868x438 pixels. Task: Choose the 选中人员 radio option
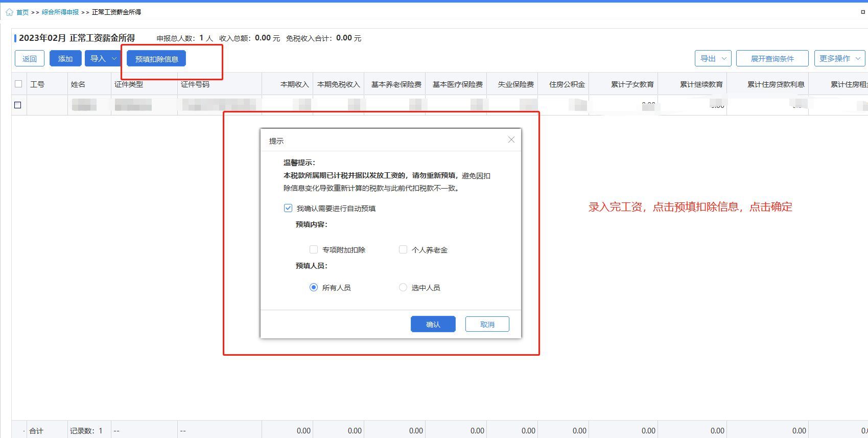coord(403,287)
